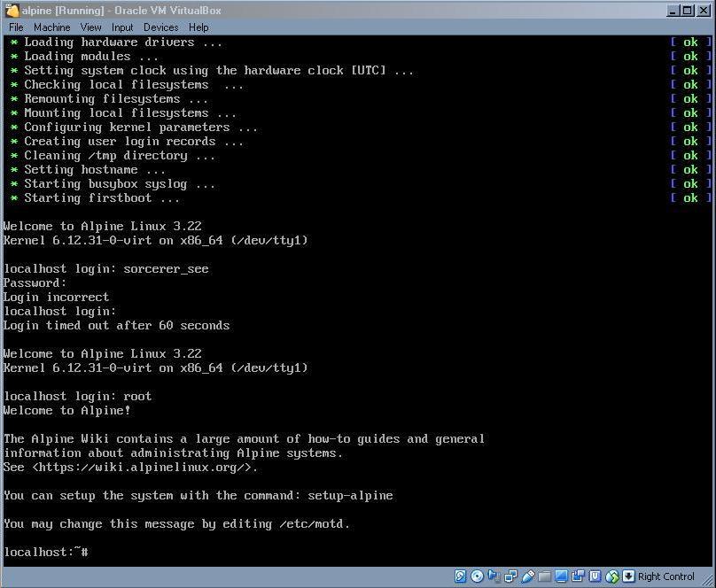Click the 'The Alpine Wiki contains' line
This screenshot has height=588, width=716.
244,439
